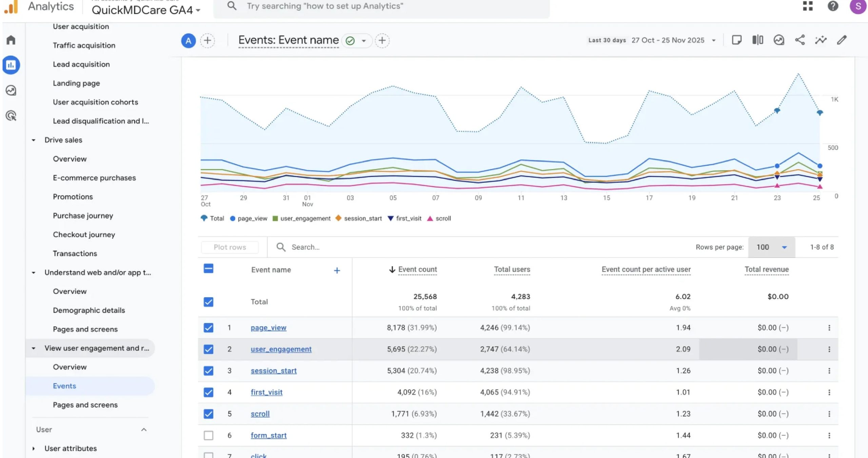
Task: Open the Share this report icon
Action: click(x=800, y=40)
